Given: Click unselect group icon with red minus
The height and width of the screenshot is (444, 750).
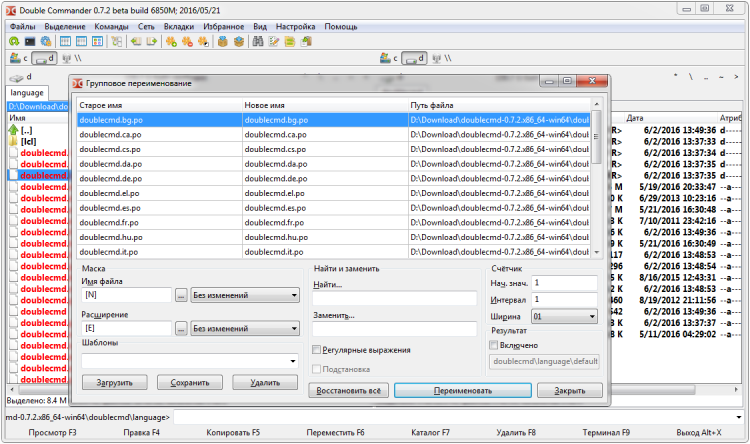Looking at the screenshot, I should point(187,42).
